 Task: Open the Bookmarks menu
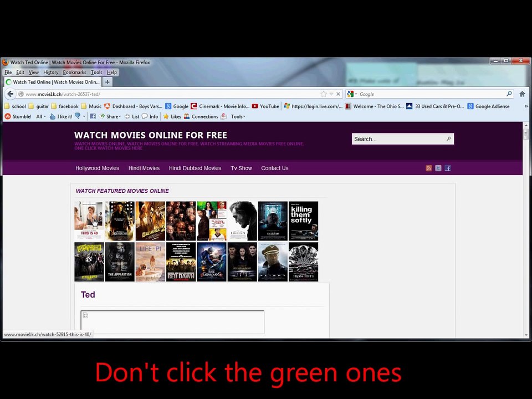coord(75,72)
